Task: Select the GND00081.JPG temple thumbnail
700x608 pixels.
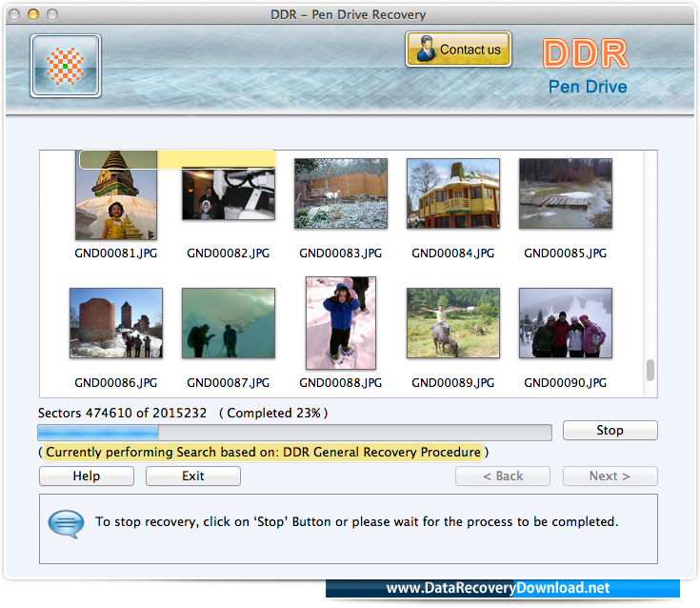Action: click(116, 195)
